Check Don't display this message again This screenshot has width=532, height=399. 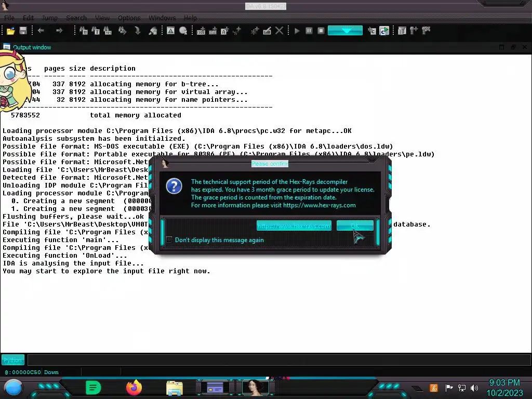pos(169,240)
